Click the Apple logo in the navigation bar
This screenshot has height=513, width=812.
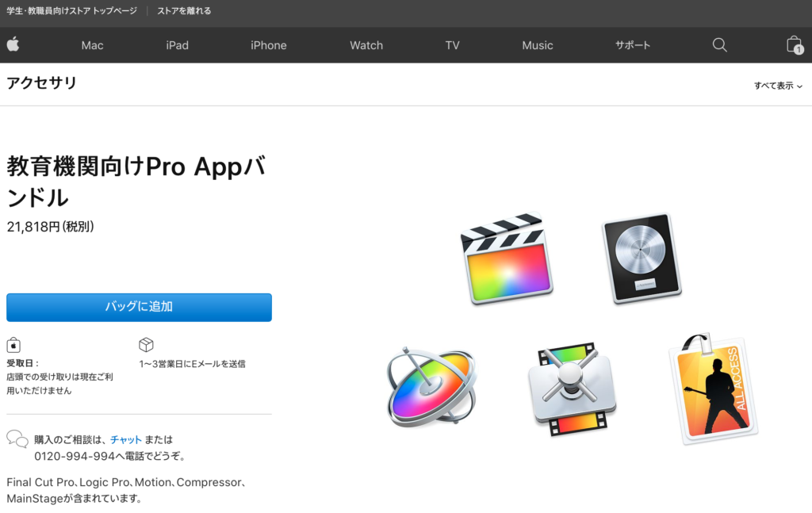(13, 44)
